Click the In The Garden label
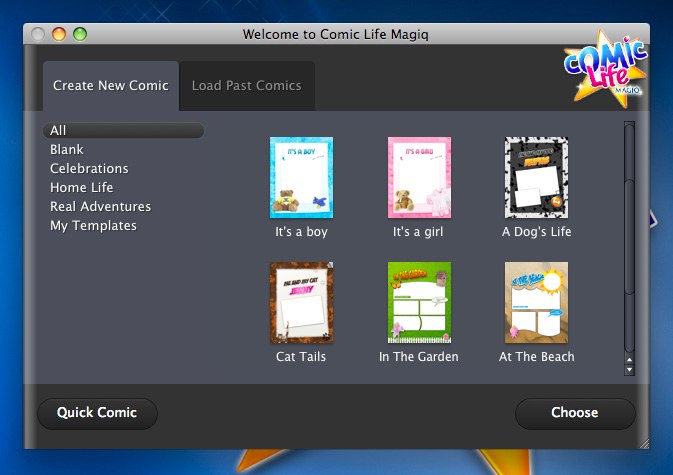Screen dimensions: 673x475 (x=418, y=357)
